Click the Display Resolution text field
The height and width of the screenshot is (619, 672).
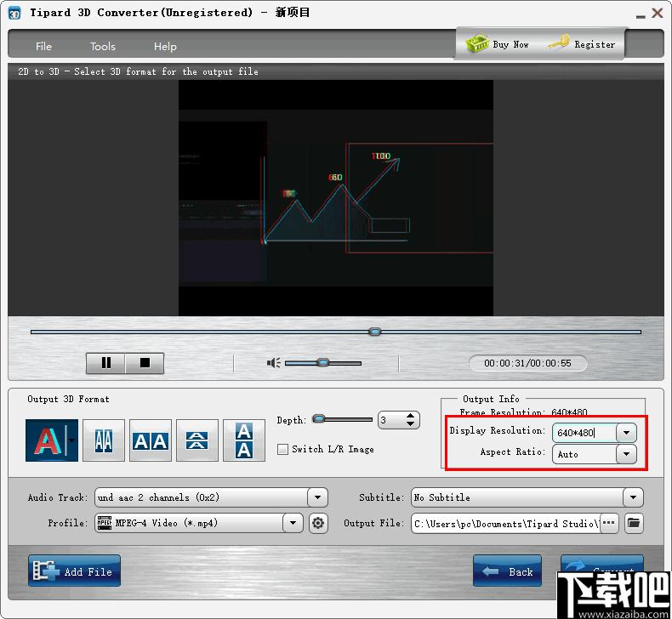coord(584,433)
